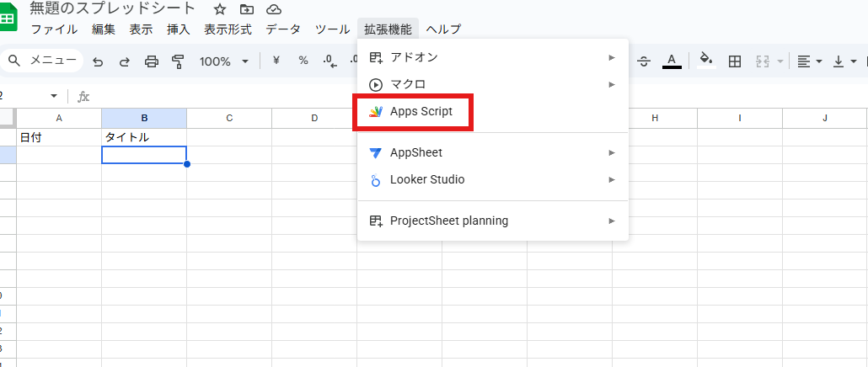Star this untitled spreadsheet
Screen dimensions: 868x367
220,9
